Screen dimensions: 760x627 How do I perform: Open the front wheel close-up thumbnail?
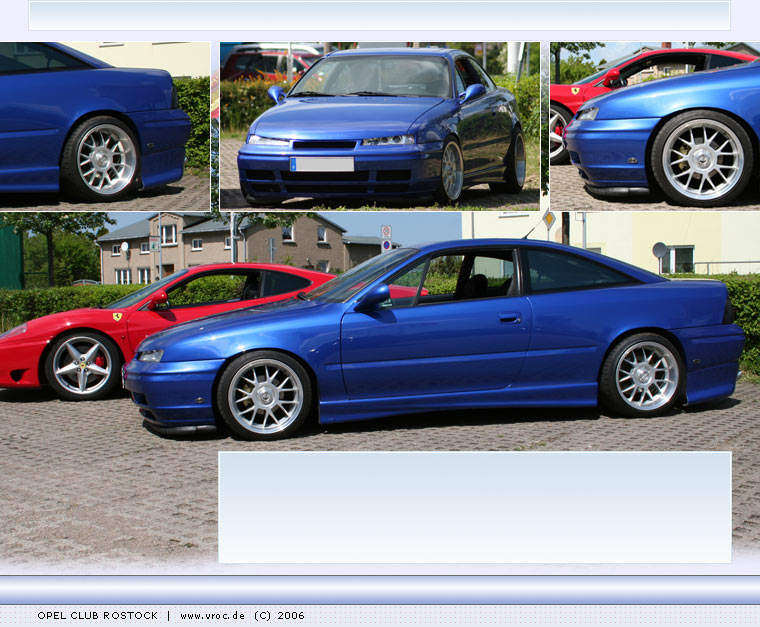tap(655, 126)
